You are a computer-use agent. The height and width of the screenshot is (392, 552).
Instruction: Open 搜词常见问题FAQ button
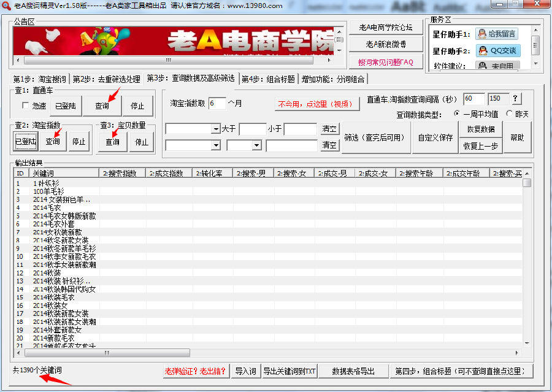tap(386, 62)
